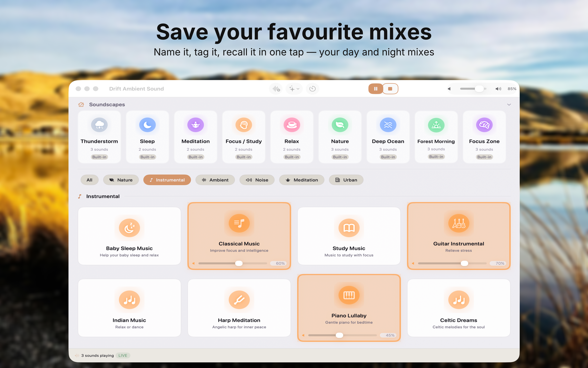Adjust the Piano Lullaby volume slider

[x=342, y=335]
